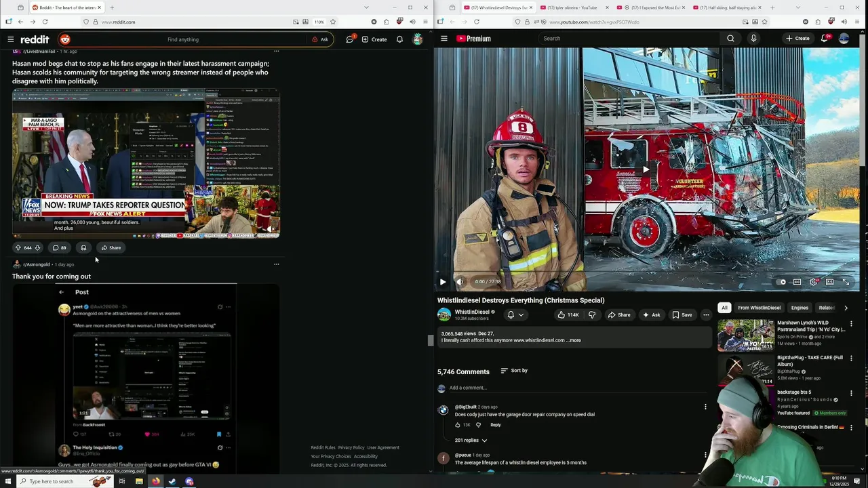868x488 pixels.
Task: Open the r/Asmongold subreddit link
Action: click(37, 264)
